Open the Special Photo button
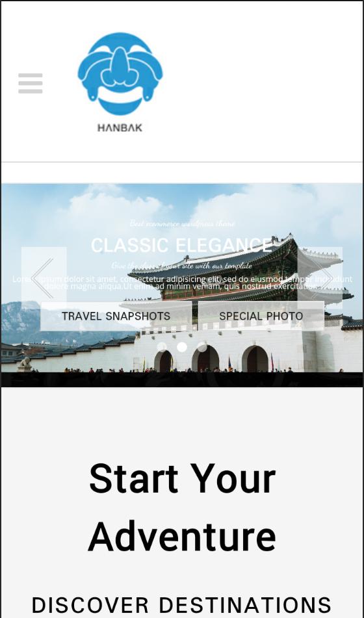This screenshot has height=618, width=364. pyautogui.click(x=261, y=316)
